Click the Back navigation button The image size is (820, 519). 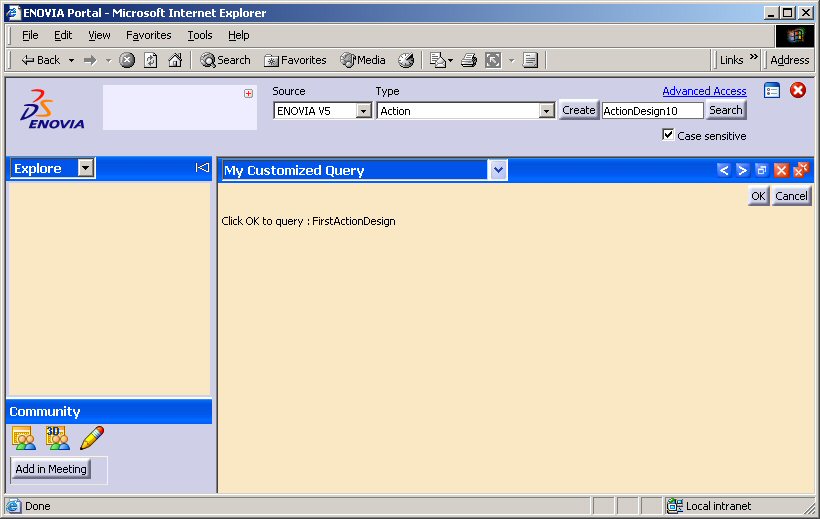click(40, 60)
